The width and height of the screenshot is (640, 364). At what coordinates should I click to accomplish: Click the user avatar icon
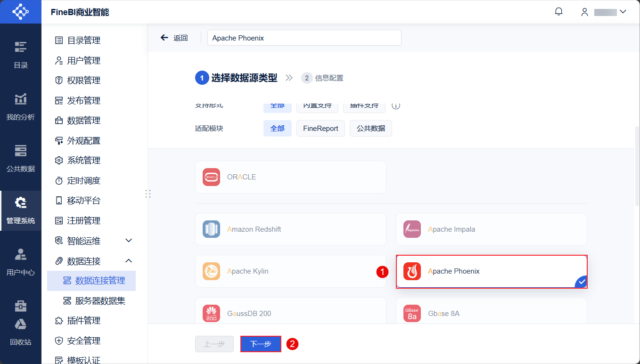click(584, 12)
